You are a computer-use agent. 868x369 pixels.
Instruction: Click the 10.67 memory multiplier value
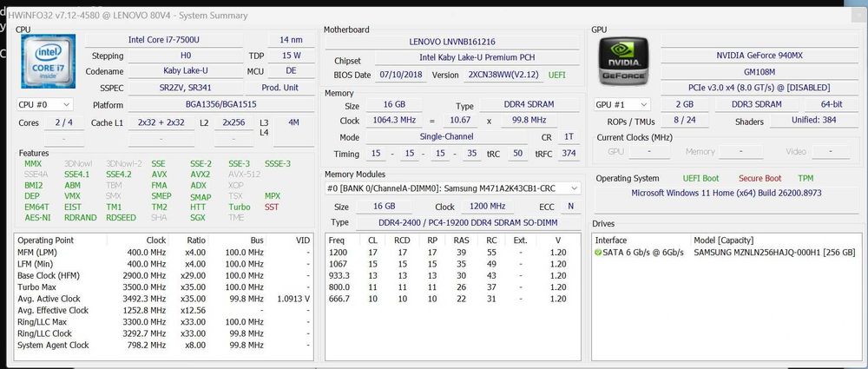[x=461, y=120]
